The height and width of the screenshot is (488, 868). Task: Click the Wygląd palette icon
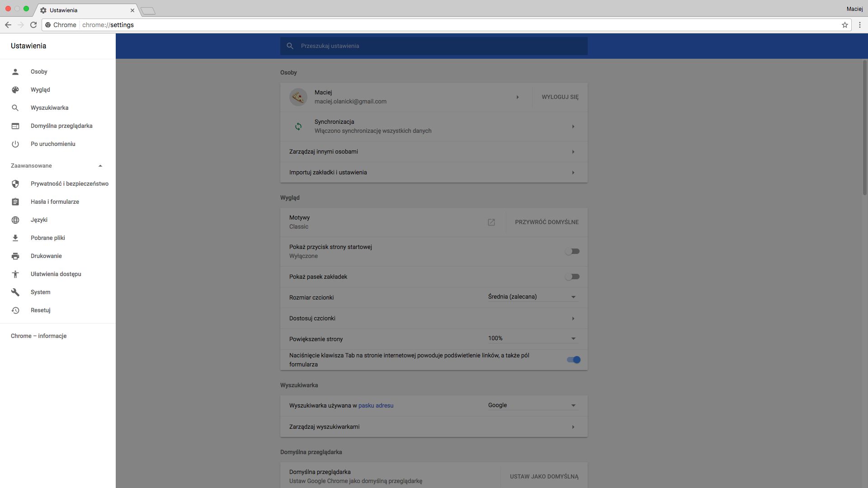[x=15, y=90]
